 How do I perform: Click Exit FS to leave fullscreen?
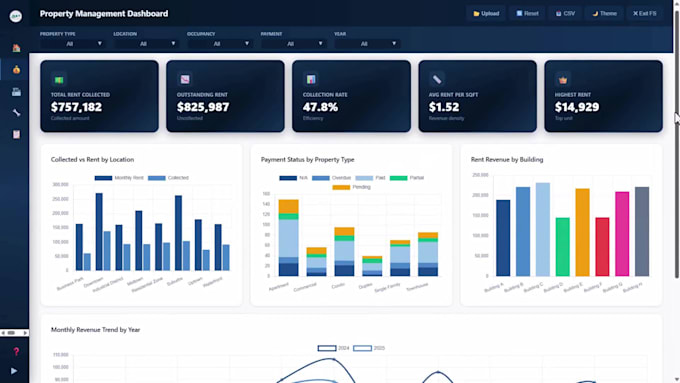click(644, 13)
